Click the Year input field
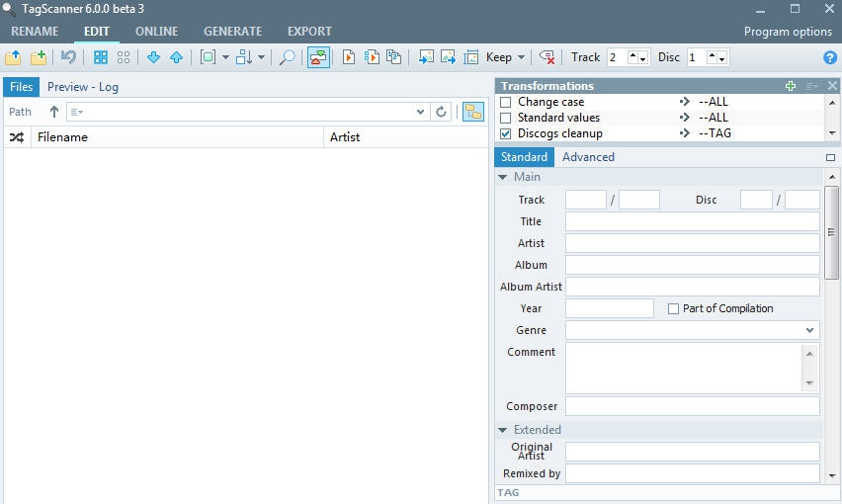Viewport: 842px width, 504px height. (610, 308)
